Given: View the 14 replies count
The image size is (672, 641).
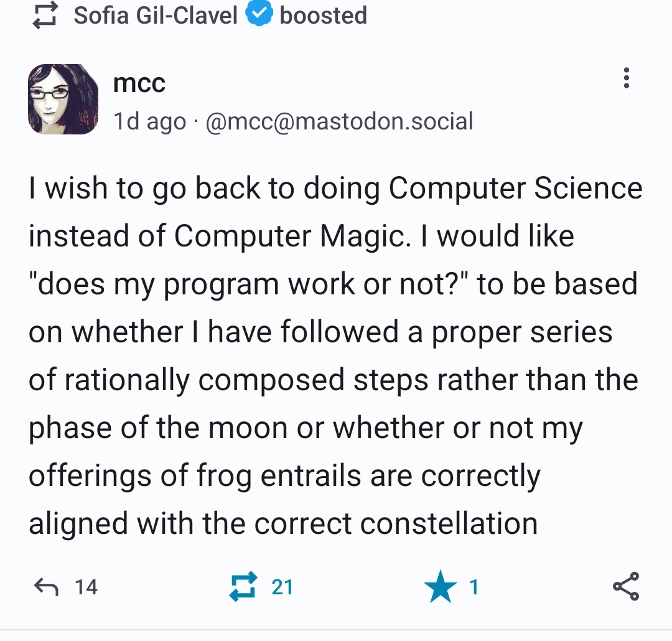Looking at the screenshot, I should (x=86, y=587).
